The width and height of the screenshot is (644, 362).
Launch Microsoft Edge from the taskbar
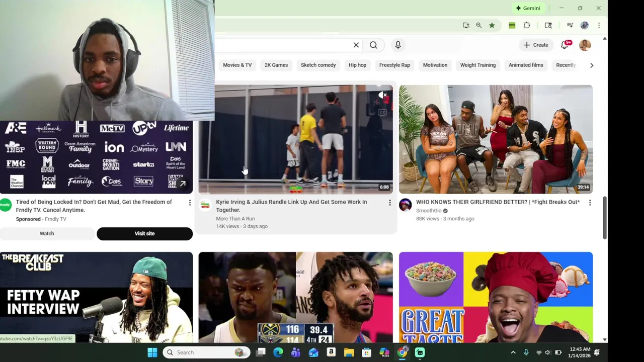[x=278, y=352]
